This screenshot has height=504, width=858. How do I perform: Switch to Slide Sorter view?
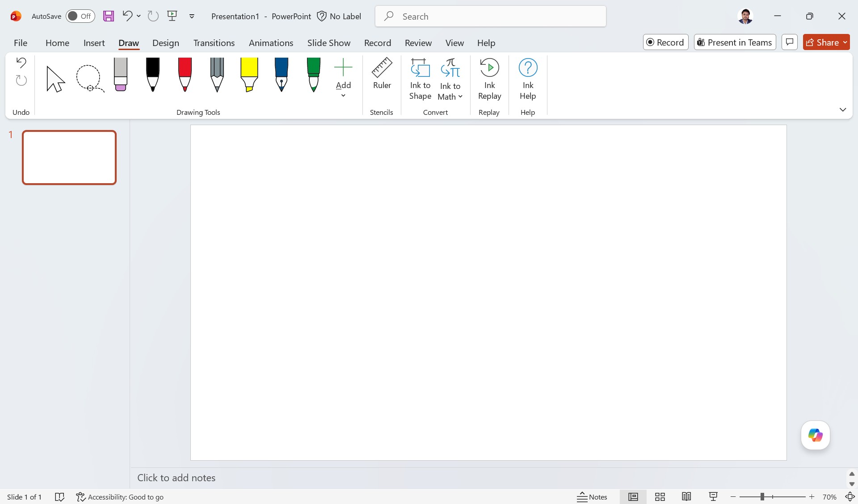660,497
